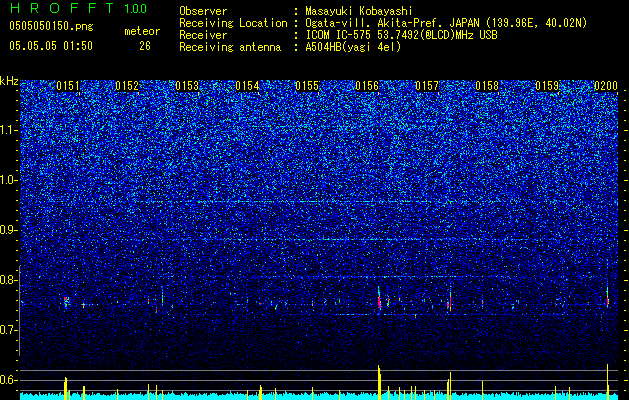This screenshot has height=400, width=629.
Task: Click the 0.6 frequency axis label
Action: pyautogui.click(x=9, y=380)
